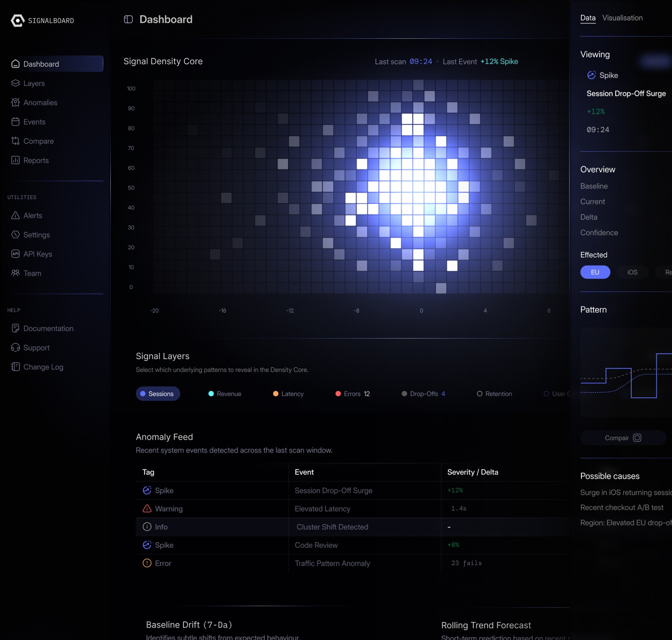Open the API Keys icon

(x=15, y=254)
